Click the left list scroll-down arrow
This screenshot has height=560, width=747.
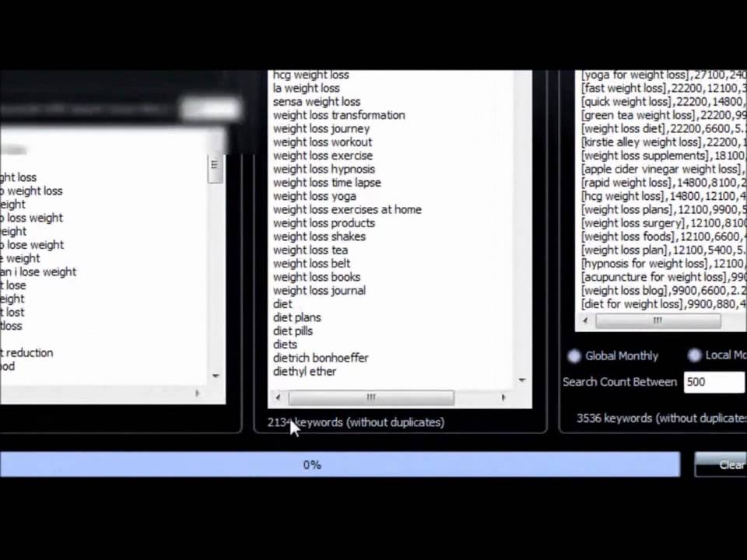click(x=216, y=376)
